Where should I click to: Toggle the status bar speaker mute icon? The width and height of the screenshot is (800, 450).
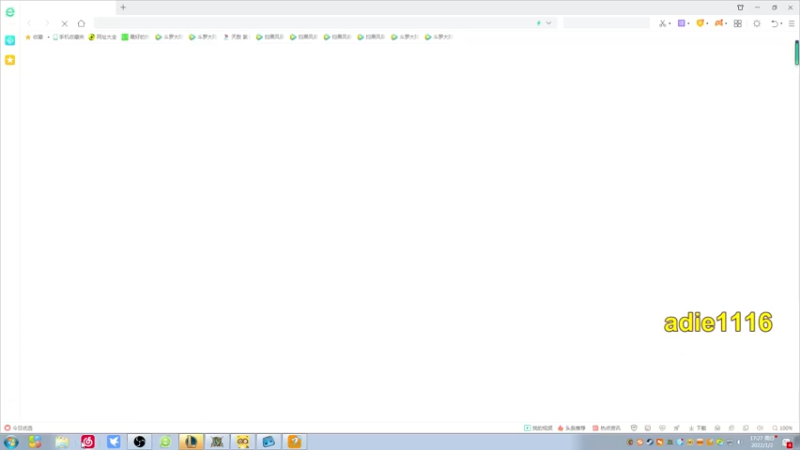coord(760,428)
